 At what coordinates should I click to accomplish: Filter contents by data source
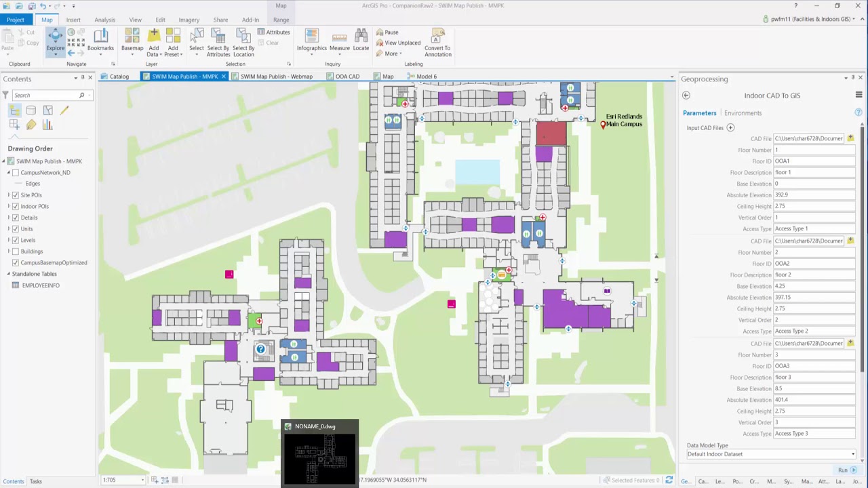point(31,110)
